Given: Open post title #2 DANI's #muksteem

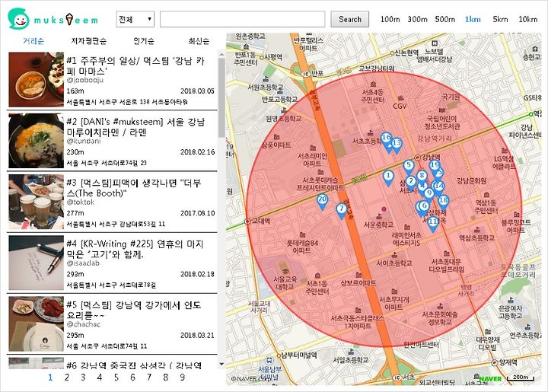Looking at the screenshot, I should [x=135, y=127].
